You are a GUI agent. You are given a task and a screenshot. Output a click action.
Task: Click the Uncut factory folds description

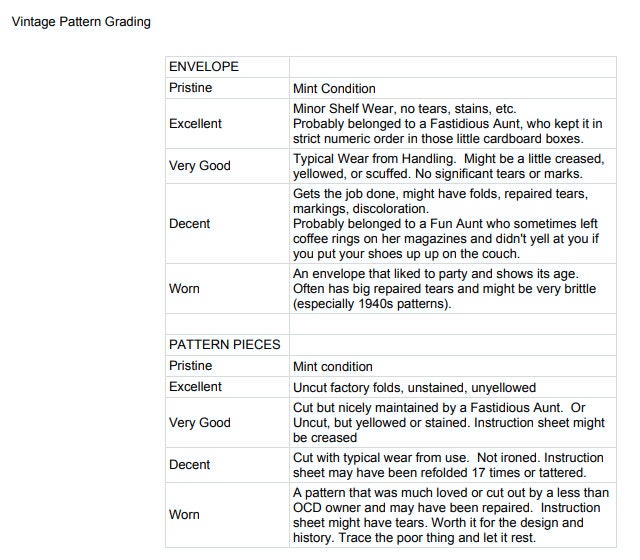pyautogui.click(x=414, y=388)
